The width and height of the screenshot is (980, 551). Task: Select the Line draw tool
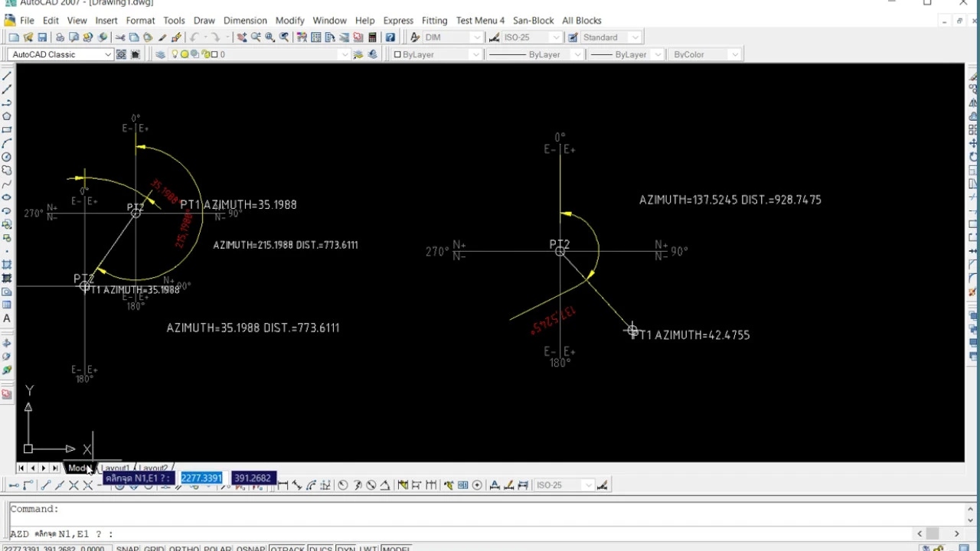(x=7, y=76)
